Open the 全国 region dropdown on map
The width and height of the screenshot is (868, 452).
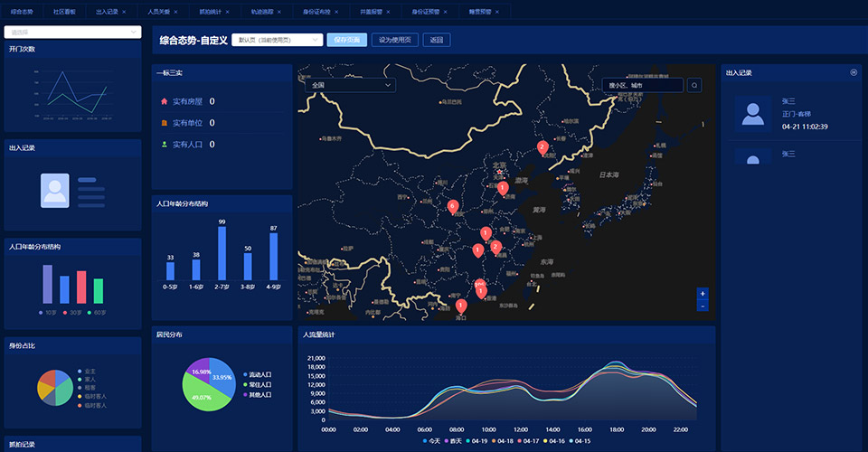pyautogui.click(x=352, y=85)
